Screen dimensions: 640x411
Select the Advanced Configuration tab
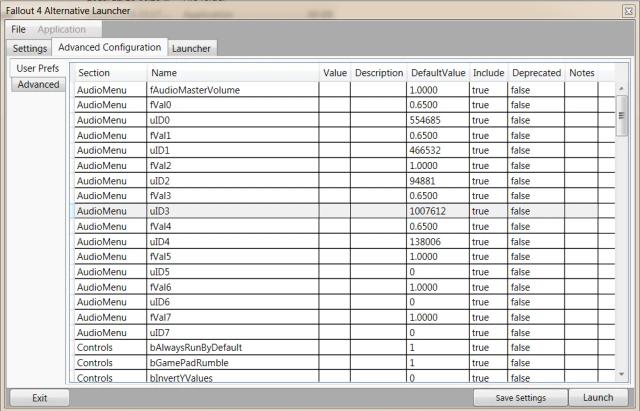(109, 47)
